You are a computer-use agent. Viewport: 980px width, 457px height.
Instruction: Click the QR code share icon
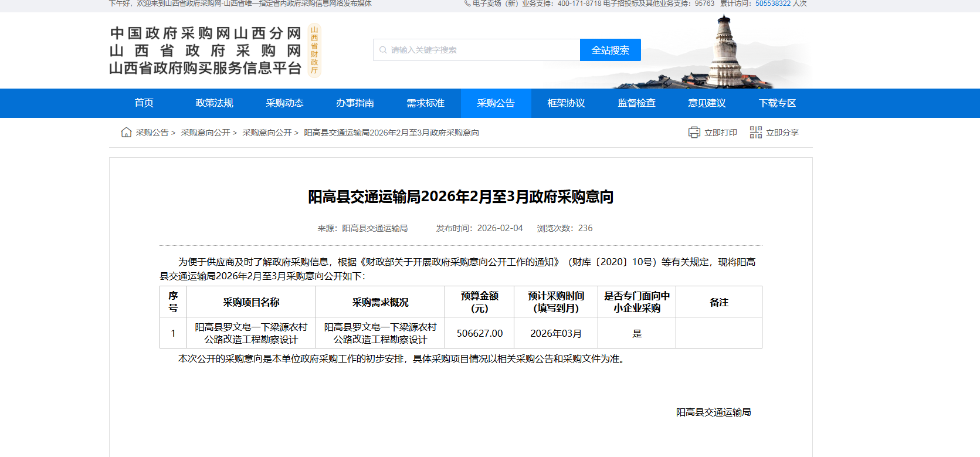[x=755, y=133]
